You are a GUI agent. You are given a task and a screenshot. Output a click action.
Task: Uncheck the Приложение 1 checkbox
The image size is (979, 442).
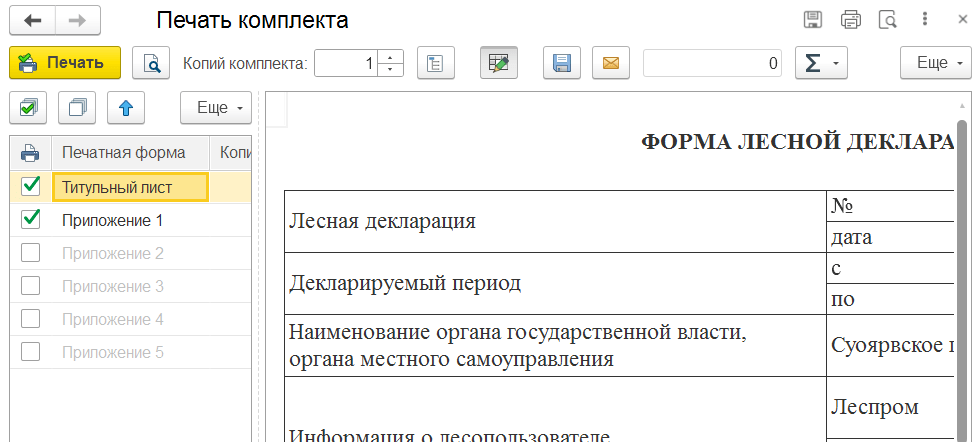tap(31, 219)
